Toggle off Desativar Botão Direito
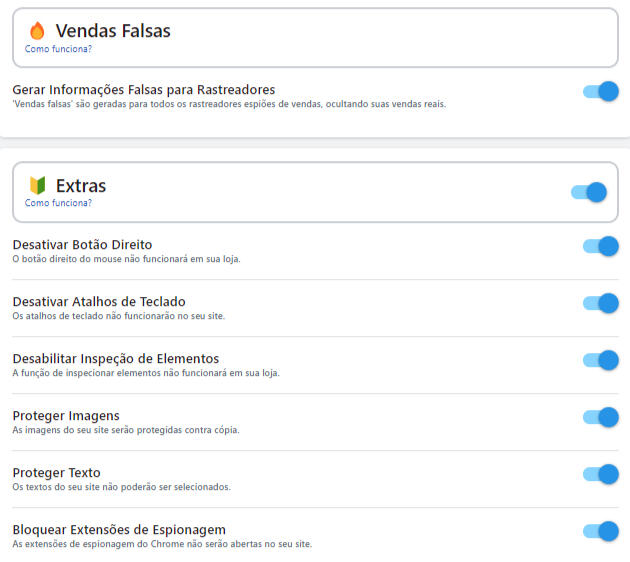The height and width of the screenshot is (562, 630). pyautogui.click(x=601, y=246)
